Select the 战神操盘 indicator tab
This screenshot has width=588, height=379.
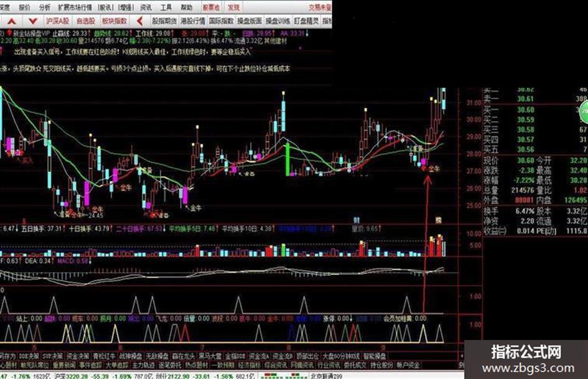point(131,356)
